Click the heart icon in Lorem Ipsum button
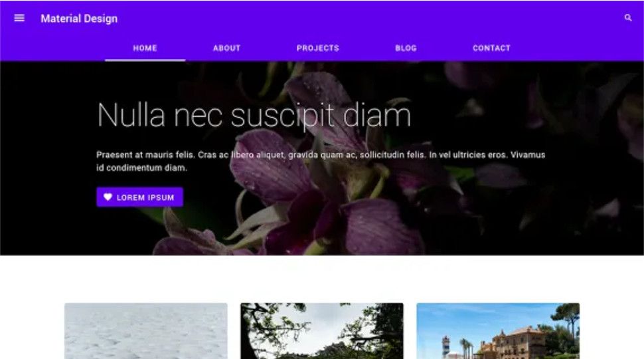Screen dimensions: 644x359 [108, 197]
